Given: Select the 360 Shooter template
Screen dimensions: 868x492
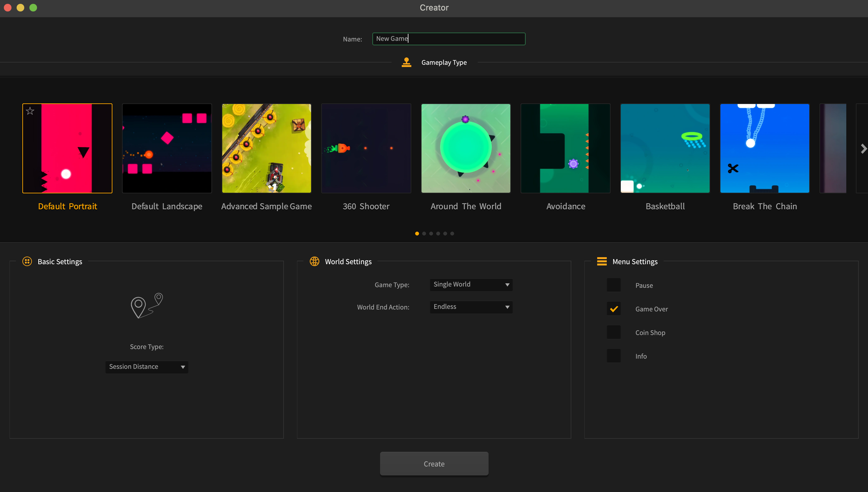Looking at the screenshot, I should tap(366, 148).
